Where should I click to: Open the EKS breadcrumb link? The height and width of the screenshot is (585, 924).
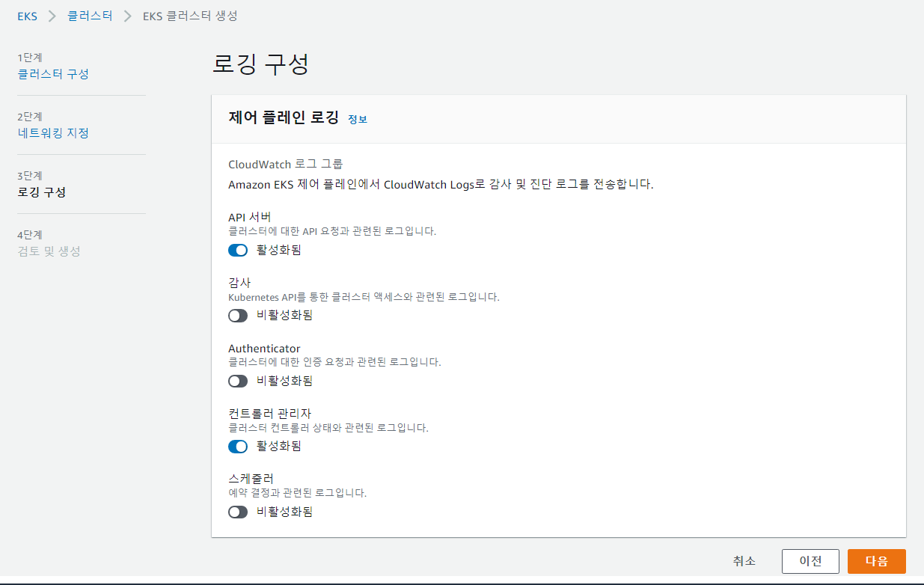point(28,16)
